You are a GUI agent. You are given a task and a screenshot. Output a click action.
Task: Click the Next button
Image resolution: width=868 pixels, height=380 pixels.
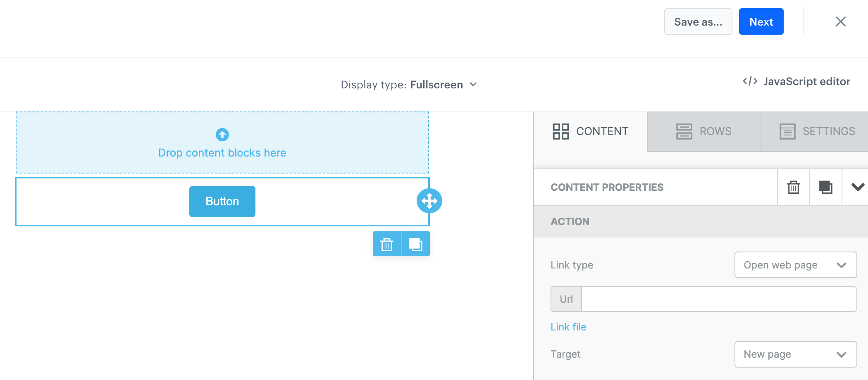point(761,21)
